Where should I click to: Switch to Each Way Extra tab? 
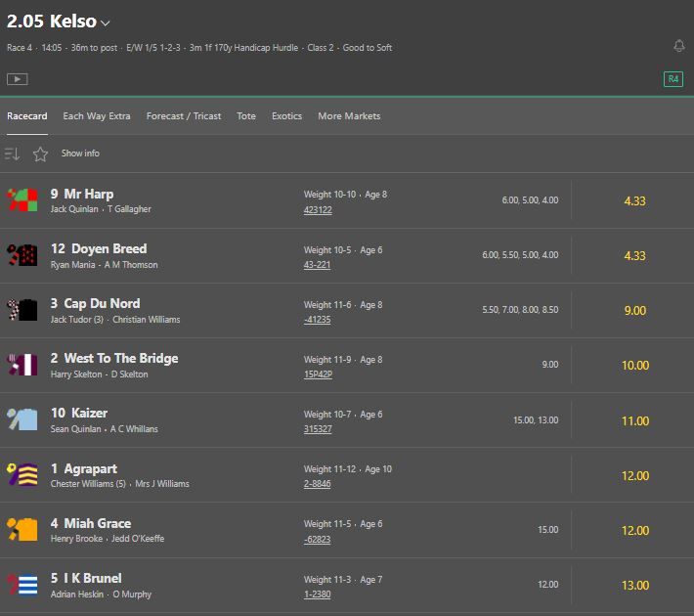[96, 116]
